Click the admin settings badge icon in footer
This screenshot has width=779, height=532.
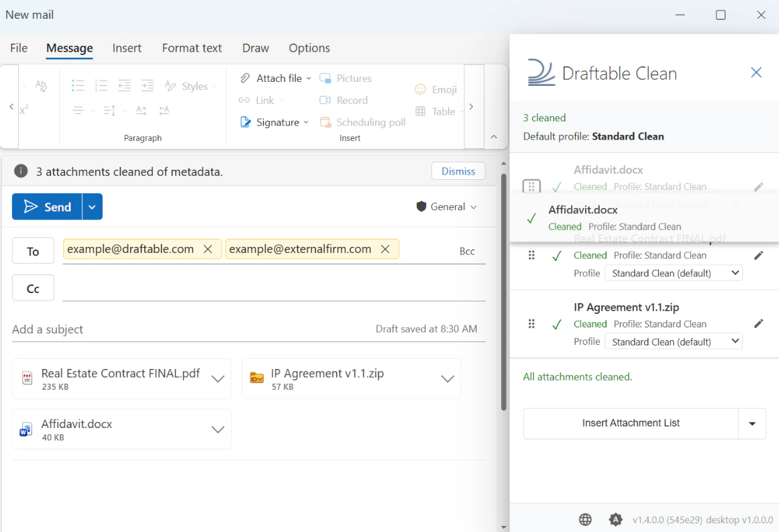pyautogui.click(x=615, y=519)
